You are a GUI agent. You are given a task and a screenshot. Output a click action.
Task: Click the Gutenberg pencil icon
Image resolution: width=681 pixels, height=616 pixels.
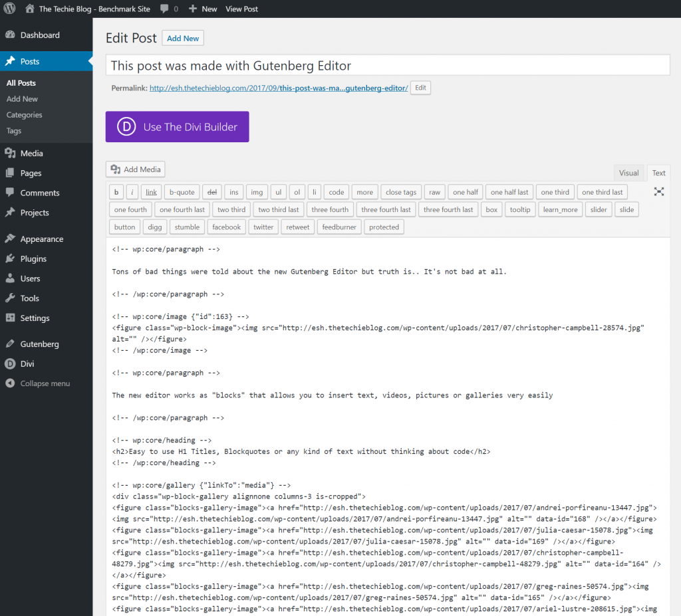[x=10, y=344]
